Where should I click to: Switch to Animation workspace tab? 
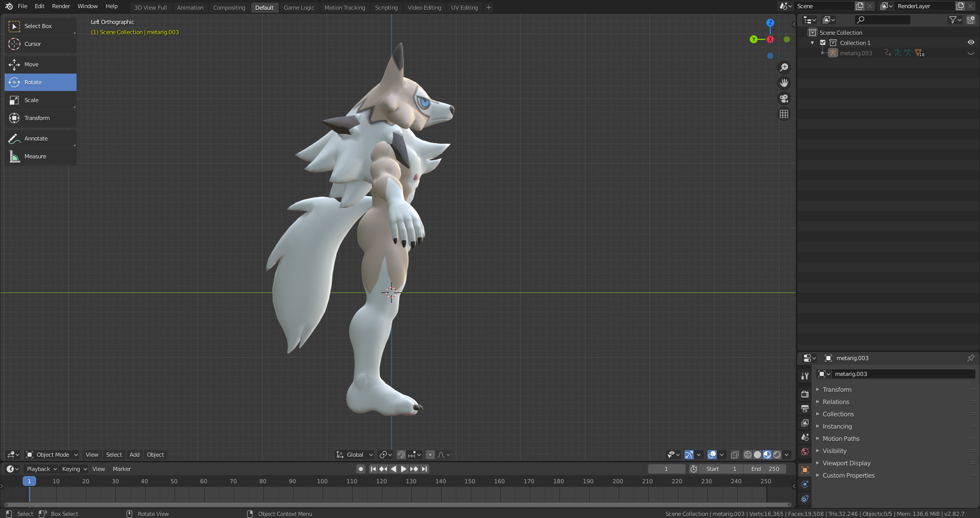(190, 8)
